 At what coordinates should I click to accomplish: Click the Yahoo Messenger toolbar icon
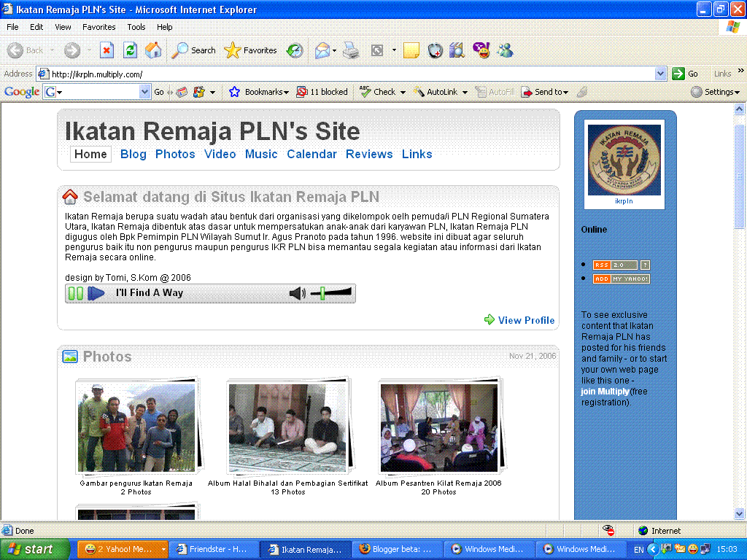pos(481,50)
